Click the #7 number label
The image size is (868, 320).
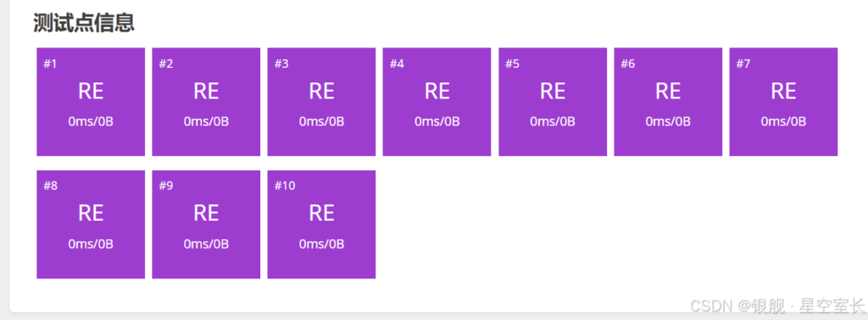point(743,64)
